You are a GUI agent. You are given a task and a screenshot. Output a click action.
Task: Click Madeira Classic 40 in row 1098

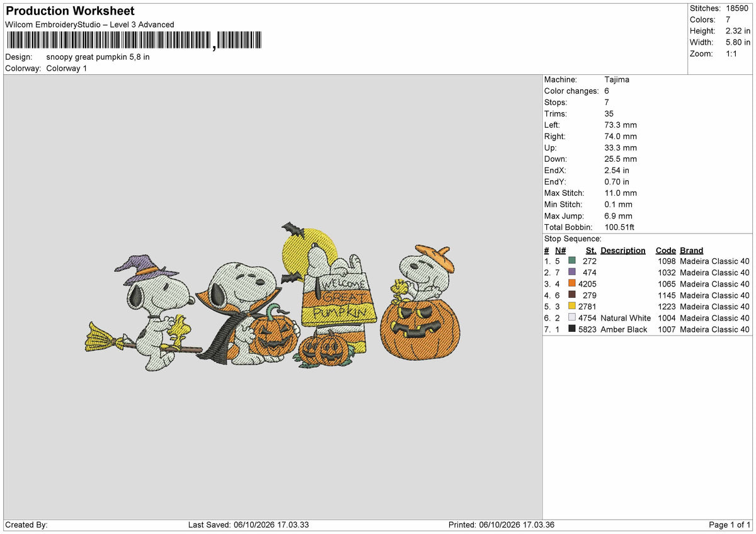pos(715,261)
